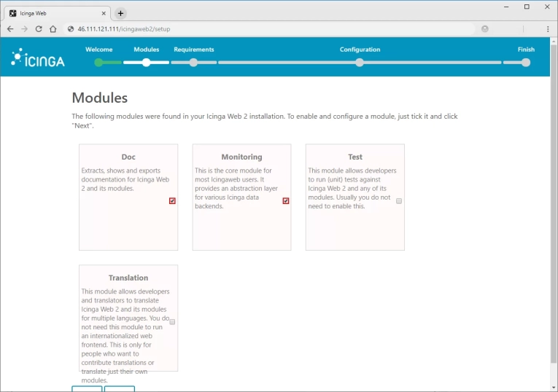Select the Configuration wizard step label

click(x=360, y=50)
